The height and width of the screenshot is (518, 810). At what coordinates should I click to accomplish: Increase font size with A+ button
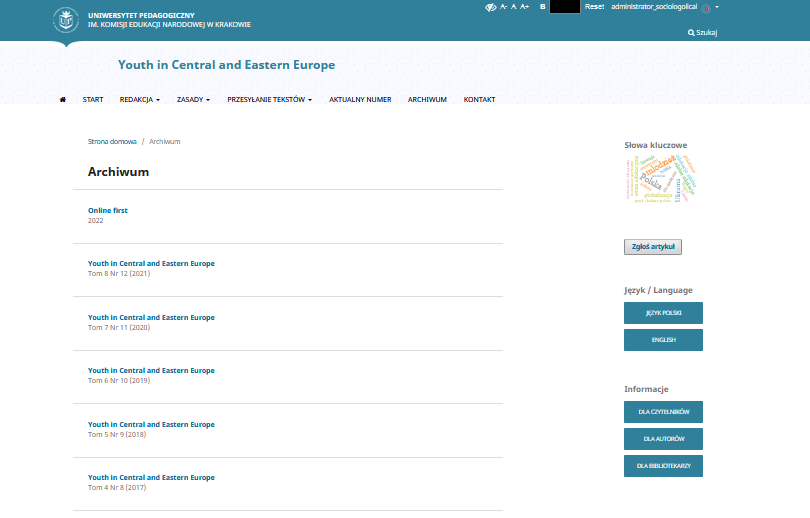525,7
